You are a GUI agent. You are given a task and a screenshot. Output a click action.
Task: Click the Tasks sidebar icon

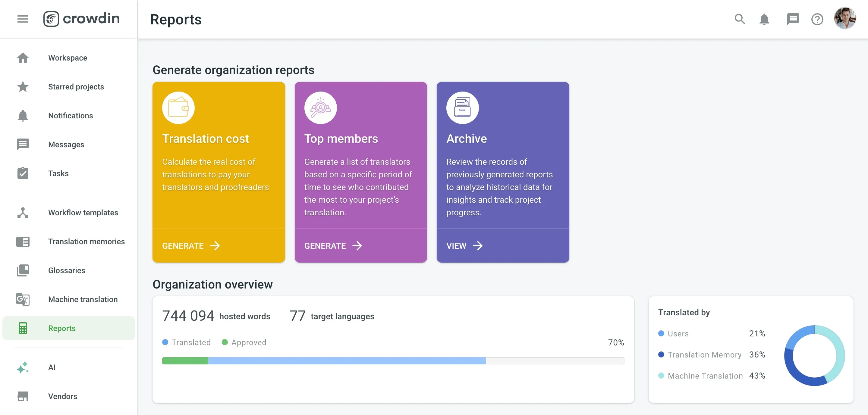tap(23, 173)
